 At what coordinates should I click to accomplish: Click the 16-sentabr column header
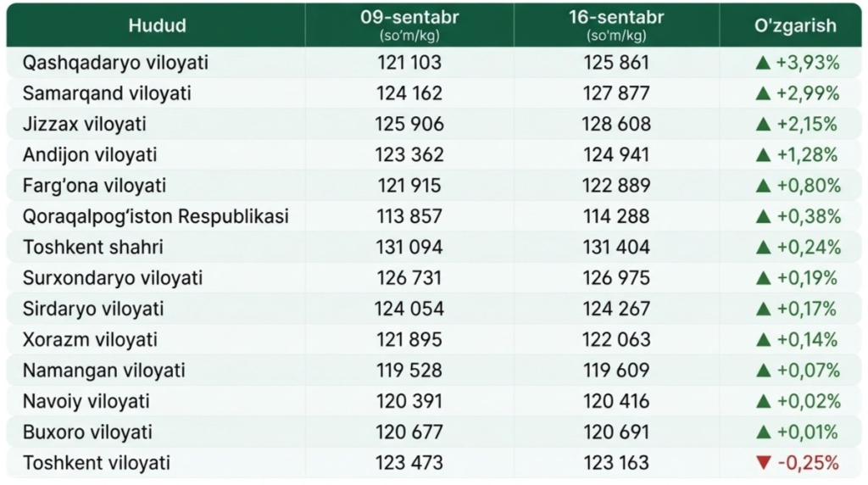[x=616, y=25]
